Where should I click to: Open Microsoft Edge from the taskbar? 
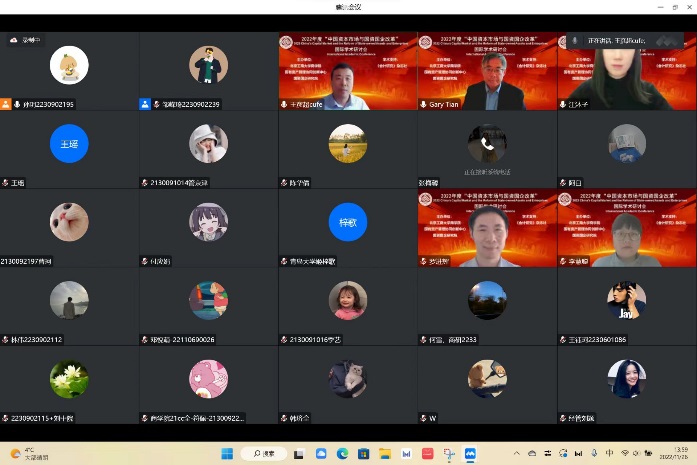(x=342, y=453)
